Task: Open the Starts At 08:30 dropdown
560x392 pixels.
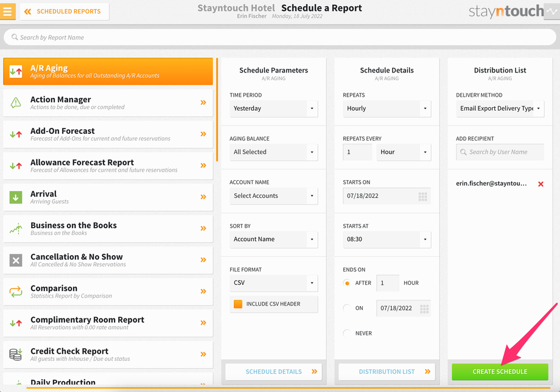Action: (387, 239)
